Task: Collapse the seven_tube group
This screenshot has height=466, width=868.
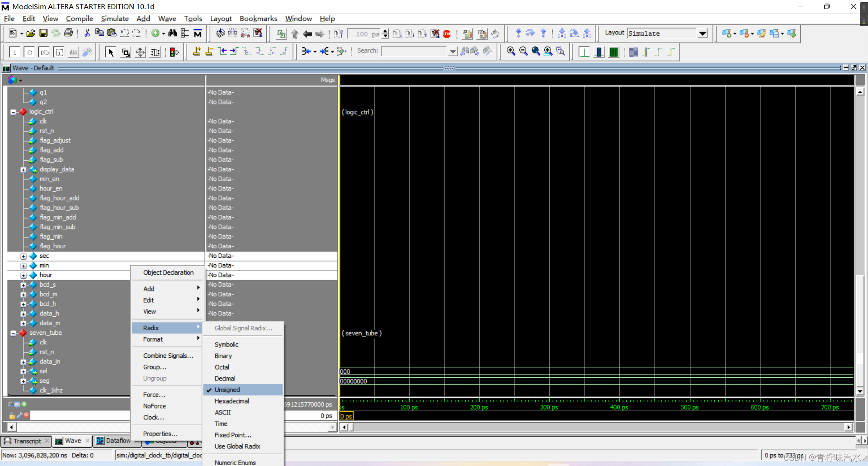Action: tap(14, 333)
